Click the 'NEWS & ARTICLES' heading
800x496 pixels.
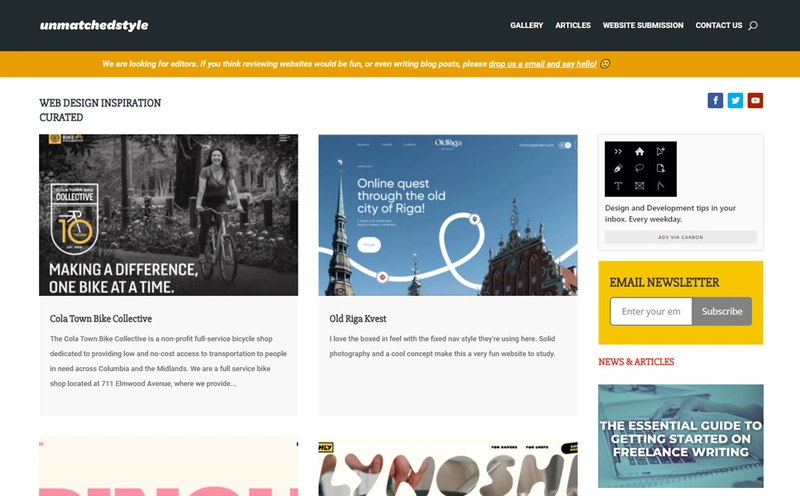pyautogui.click(x=636, y=362)
